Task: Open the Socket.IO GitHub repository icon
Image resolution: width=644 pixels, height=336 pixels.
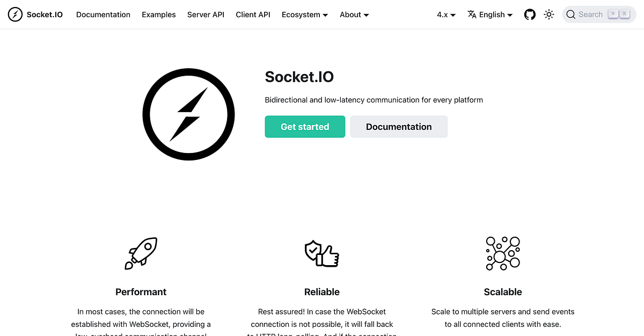Action: pyautogui.click(x=530, y=14)
